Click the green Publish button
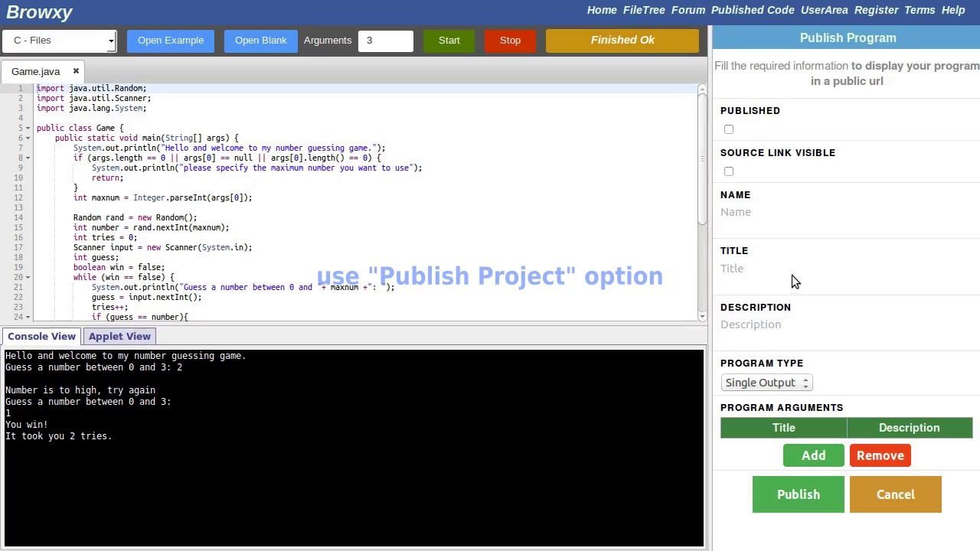980x551 pixels. point(798,494)
